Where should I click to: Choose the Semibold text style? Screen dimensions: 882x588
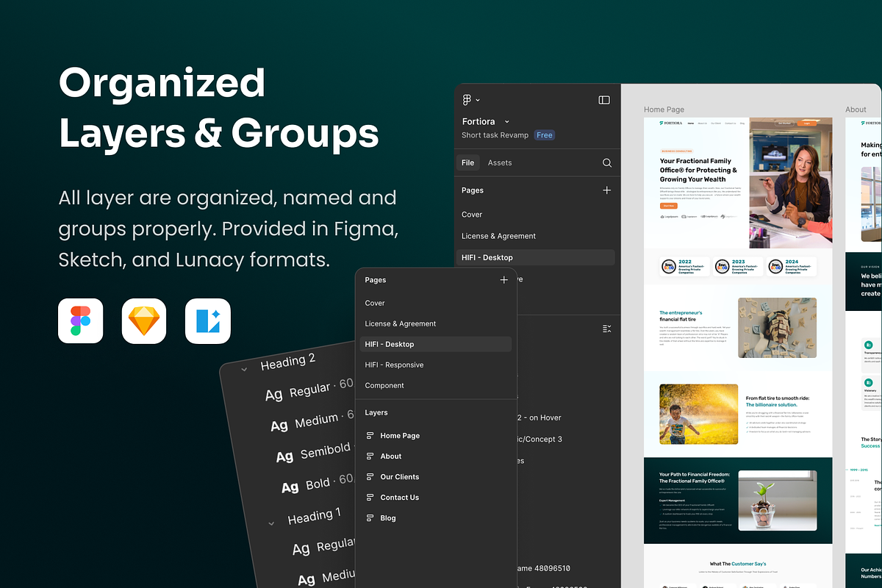(315, 453)
